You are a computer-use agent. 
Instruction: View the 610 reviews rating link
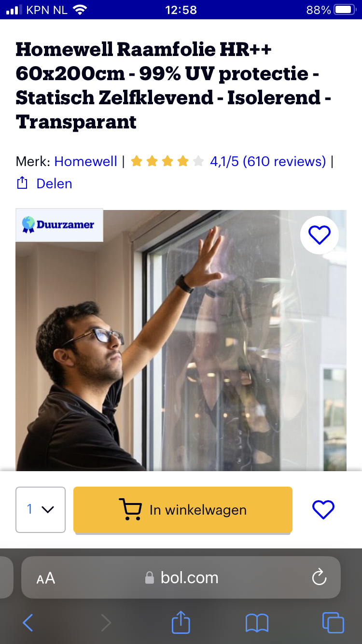coord(268,161)
